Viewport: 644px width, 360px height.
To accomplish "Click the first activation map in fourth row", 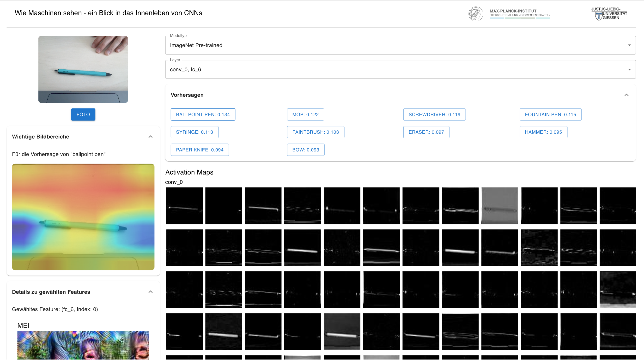I will (184, 331).
